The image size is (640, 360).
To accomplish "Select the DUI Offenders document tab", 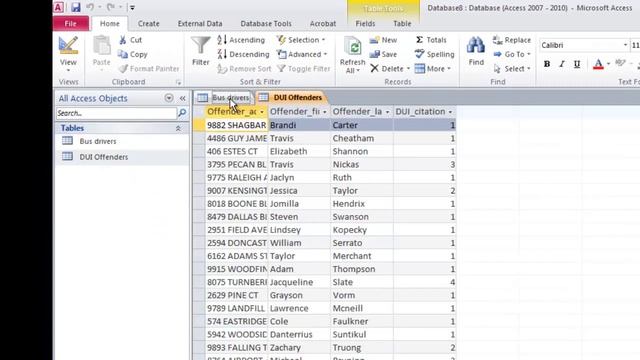I will click(x=291, y=98).
